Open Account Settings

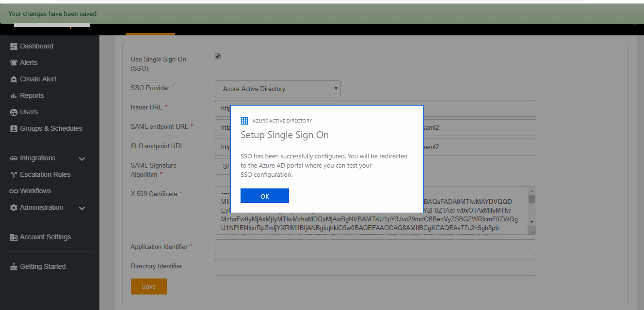point(46,237)
